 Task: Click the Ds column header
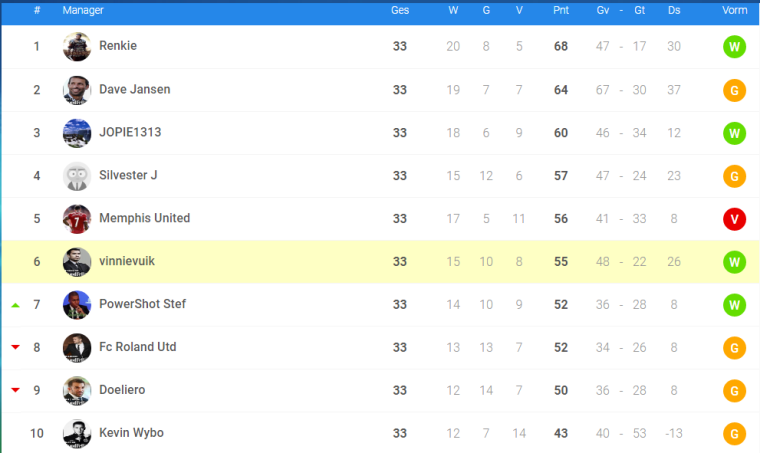tap(674, 10)
